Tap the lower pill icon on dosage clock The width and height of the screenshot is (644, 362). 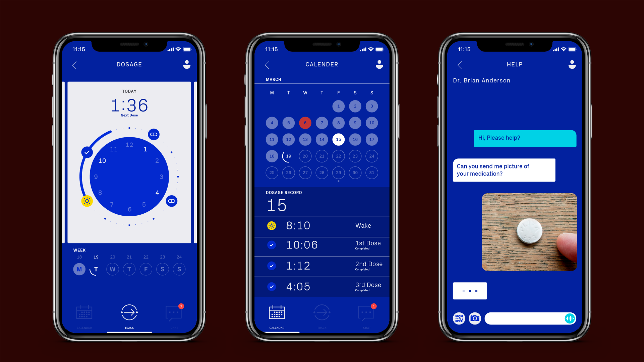[x=172, y=201]
